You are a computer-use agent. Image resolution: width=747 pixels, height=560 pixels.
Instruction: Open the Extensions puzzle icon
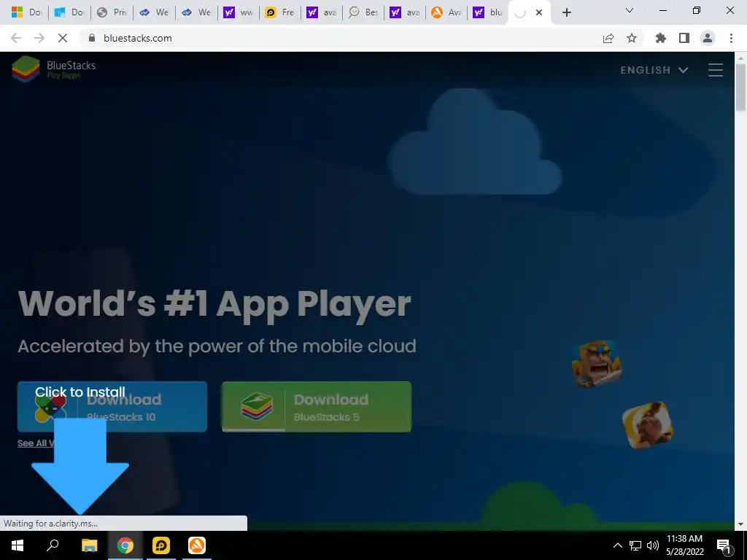[660, 38]
